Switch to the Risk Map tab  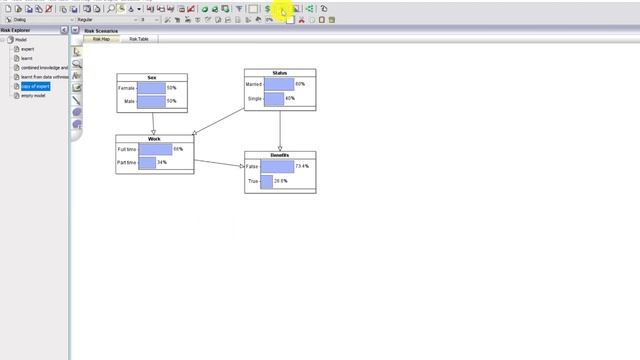(101, 39)
